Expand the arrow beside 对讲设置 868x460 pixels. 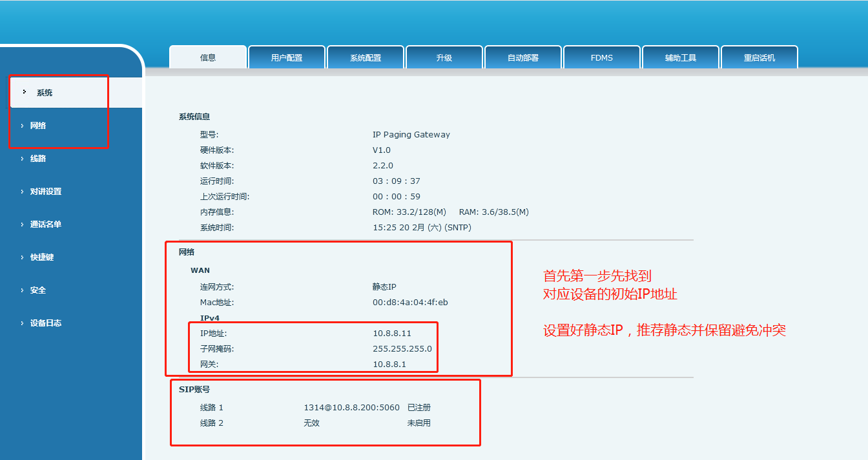[22, 192]
